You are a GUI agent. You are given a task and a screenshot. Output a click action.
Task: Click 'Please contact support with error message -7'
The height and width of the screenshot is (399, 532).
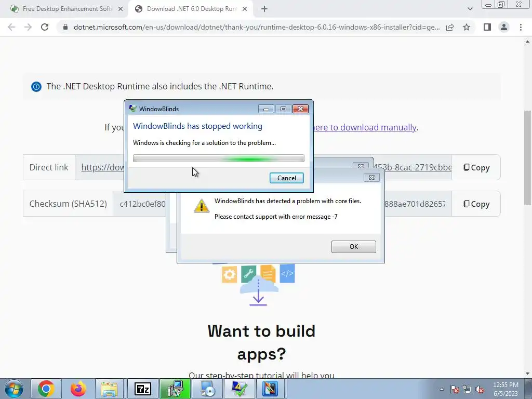pos(276,217)
